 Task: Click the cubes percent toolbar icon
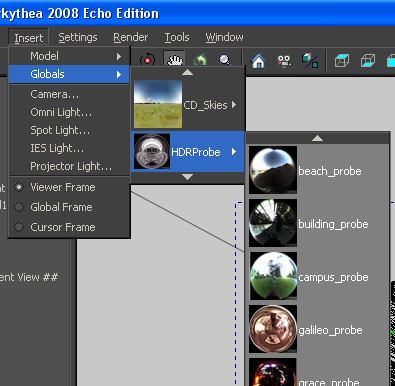pyautogui.click(x=310, y=61)
